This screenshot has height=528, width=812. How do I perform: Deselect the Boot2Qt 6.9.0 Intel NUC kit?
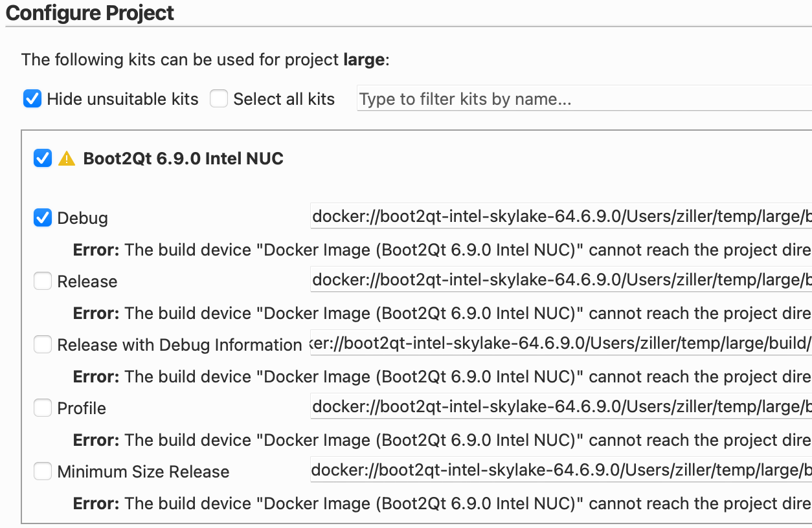[x=43, y=159]
